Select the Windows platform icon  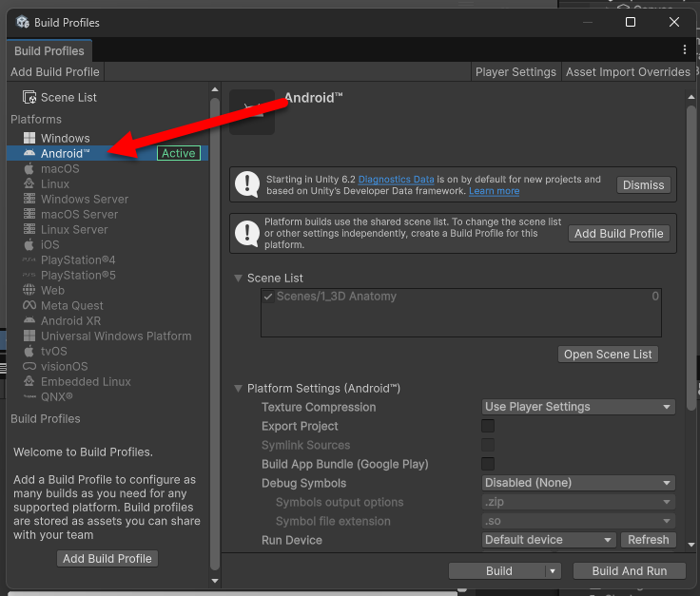tap(29, 138)
